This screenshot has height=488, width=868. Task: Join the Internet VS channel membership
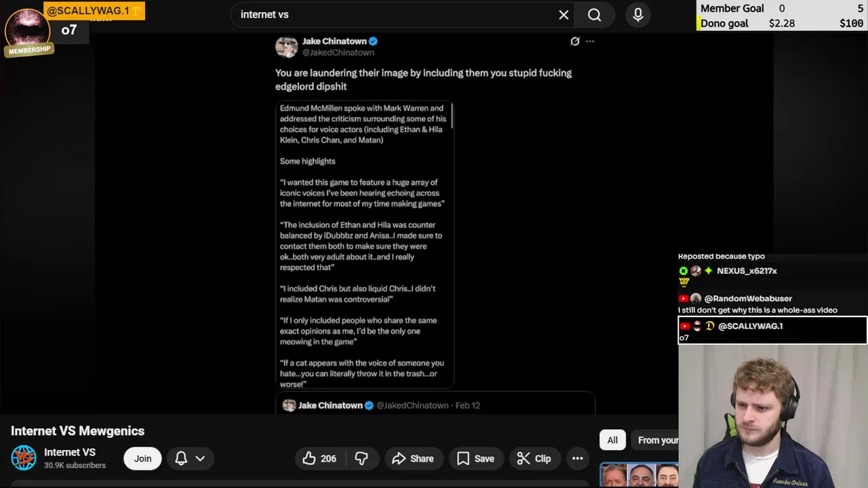point(142,459)
